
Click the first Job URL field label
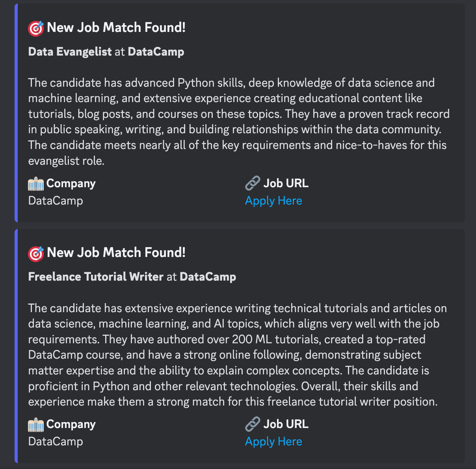point(286,183)
